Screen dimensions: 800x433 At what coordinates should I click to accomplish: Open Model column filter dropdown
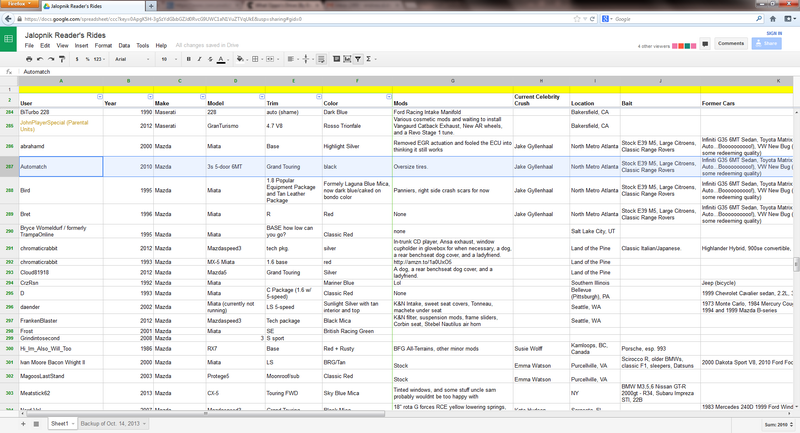pos(262,96)
